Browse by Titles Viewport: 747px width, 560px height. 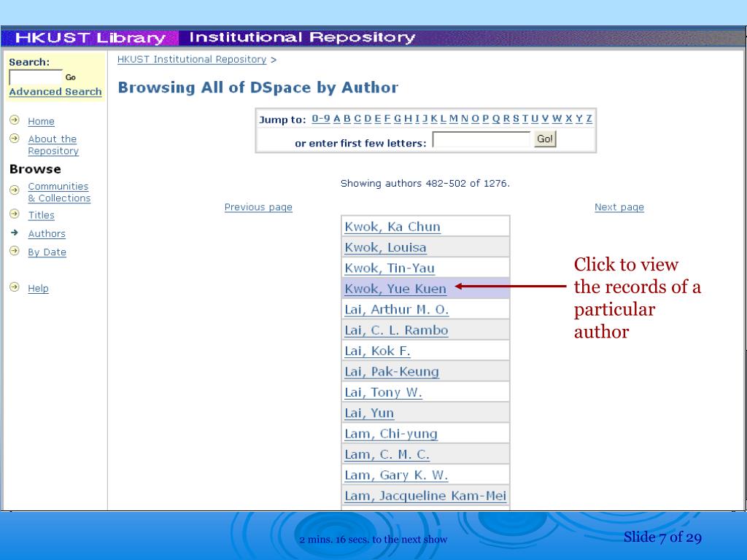(41, 215)
